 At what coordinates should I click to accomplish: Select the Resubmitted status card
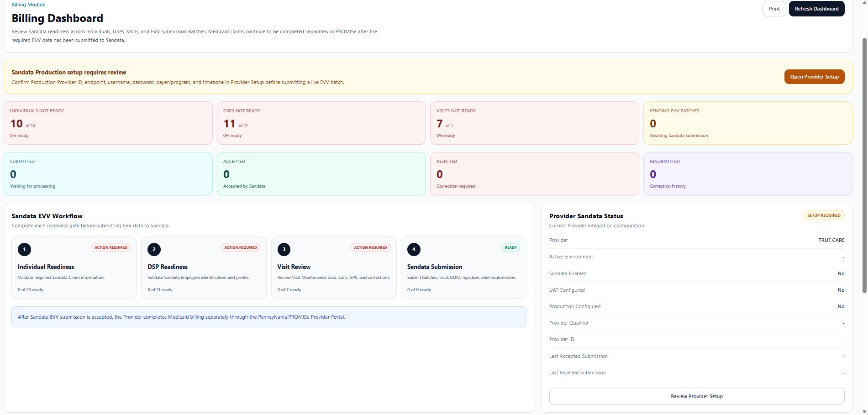[748, 174]
